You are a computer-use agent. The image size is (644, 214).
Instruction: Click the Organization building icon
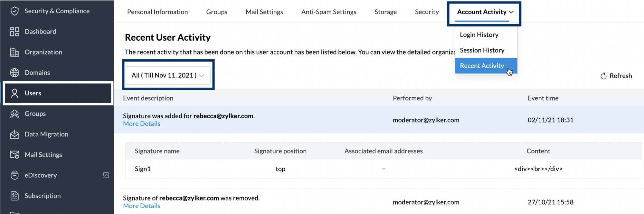[14, 52]
